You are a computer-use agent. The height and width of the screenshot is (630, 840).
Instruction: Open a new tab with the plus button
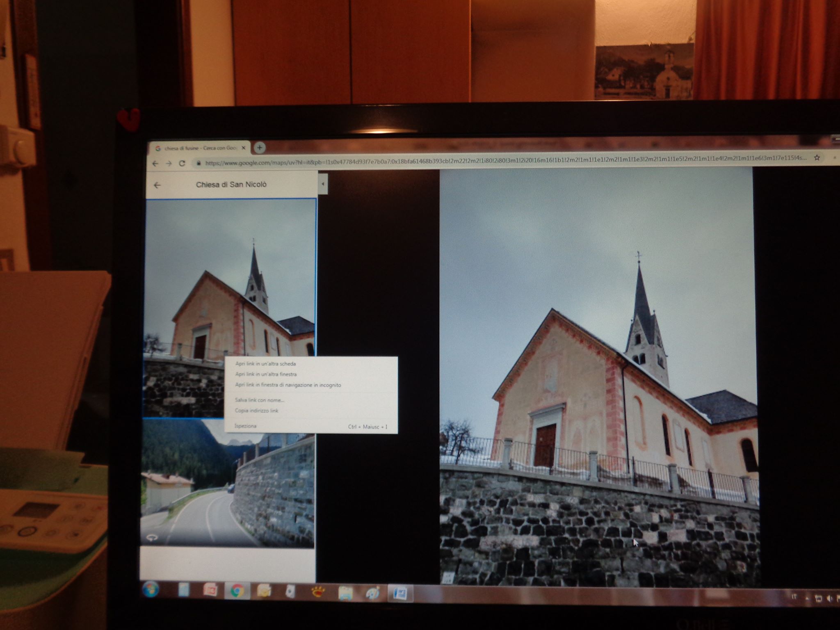coord(260,147)
